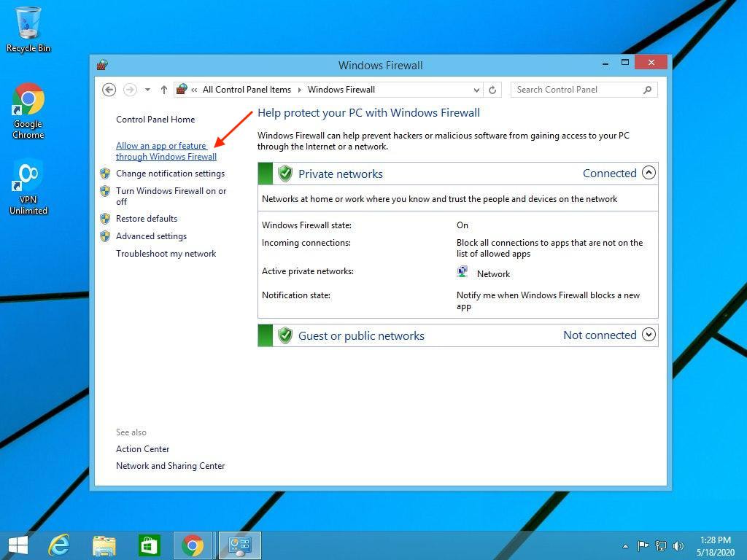Viewport: 747px width, 560px height.
Task: Open the address bar history dropdown
Action: [476, 90]
